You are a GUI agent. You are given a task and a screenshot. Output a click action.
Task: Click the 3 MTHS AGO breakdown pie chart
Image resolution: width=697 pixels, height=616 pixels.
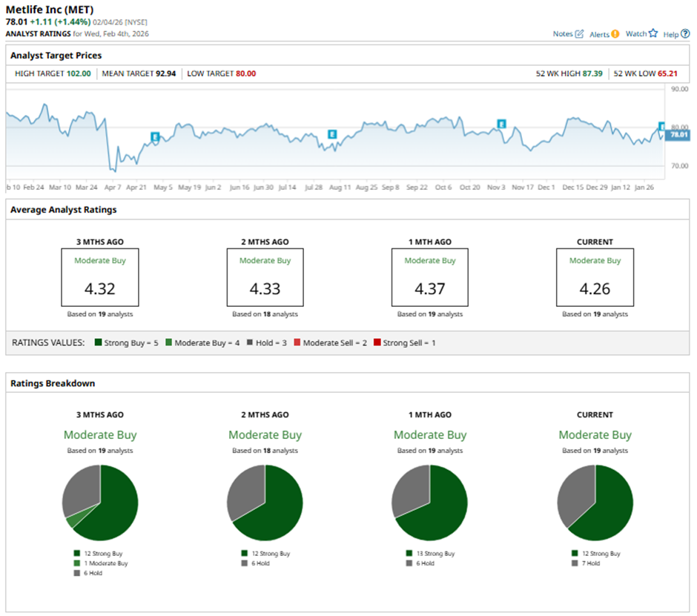coord(100,503)
